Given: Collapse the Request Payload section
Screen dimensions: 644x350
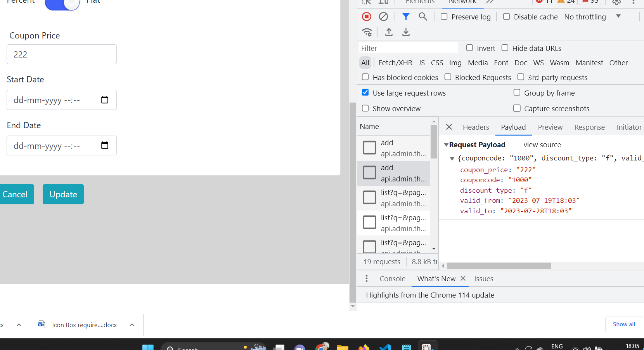Looking at the screenshot, I should point(446,145).
